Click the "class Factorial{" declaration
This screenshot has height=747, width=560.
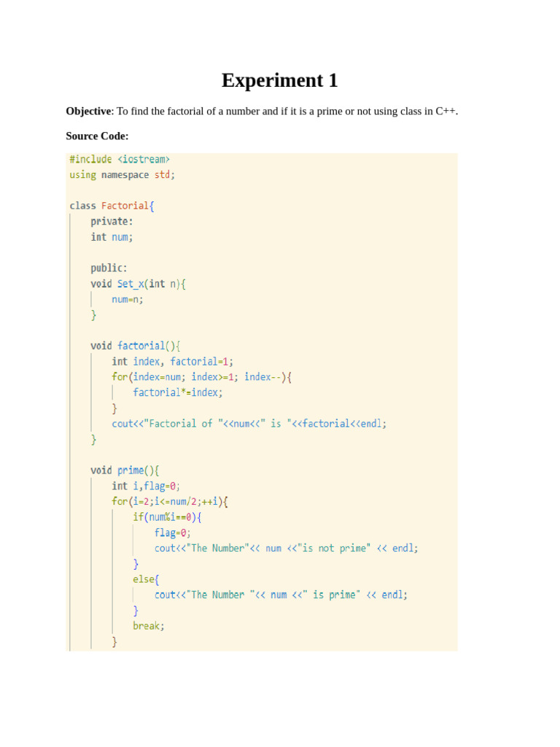click(x=112, y=206)
